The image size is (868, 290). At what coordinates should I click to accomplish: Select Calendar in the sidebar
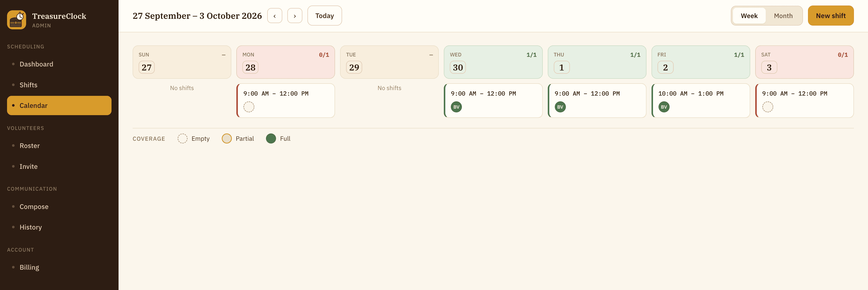tap(59, 106)
